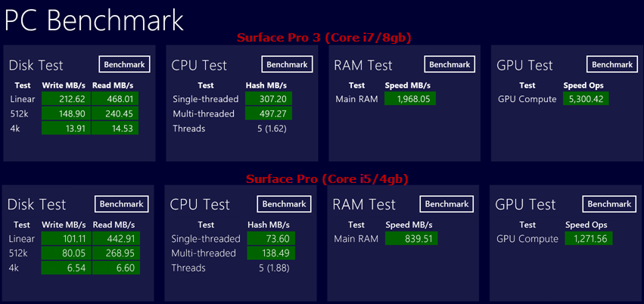Run Surface Pro 3 CPU Test Benchmark
Image resolution: width=644 pixels, height=304 pixels.
tap(287, 64)
